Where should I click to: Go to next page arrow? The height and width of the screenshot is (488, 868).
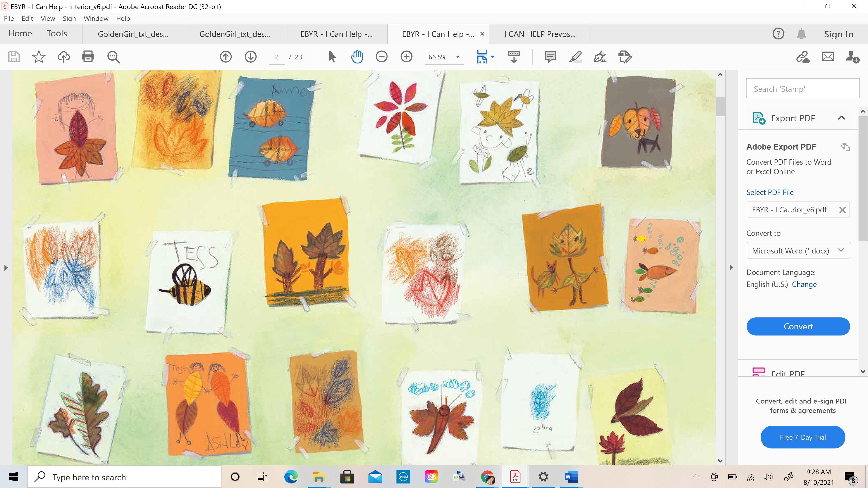click(250, 56)
